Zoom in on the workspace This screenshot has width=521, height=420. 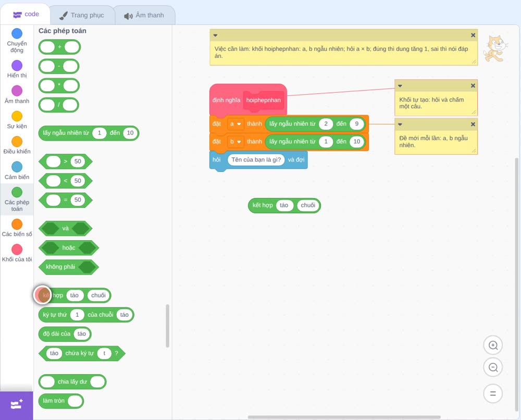click(493, 345)
